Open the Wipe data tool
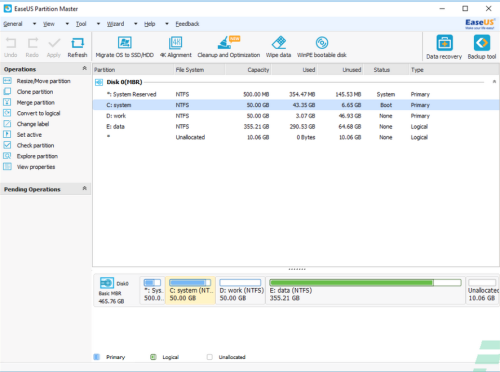 (x=278, y=47)
